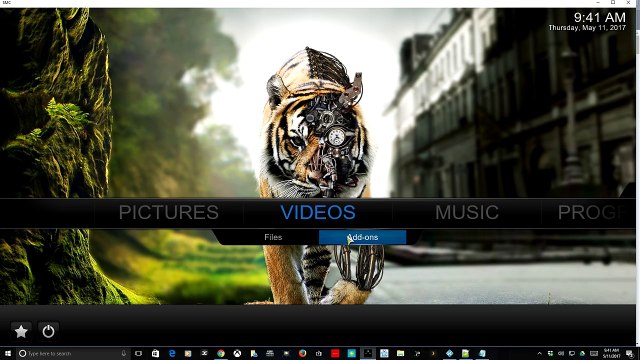
Task: Open the Add-ons submenu under Videos
Action: 362,237
